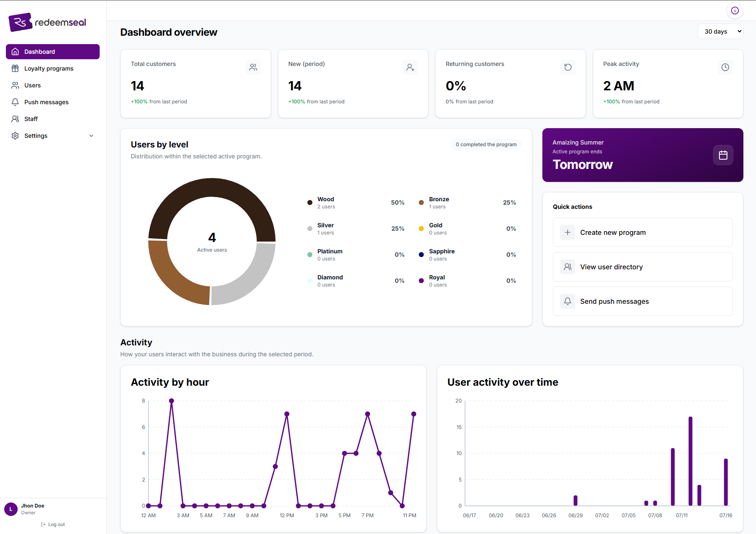756x534 pixels.
Task: Click the Platinum level color dot
Action: [x=310, y=255]
